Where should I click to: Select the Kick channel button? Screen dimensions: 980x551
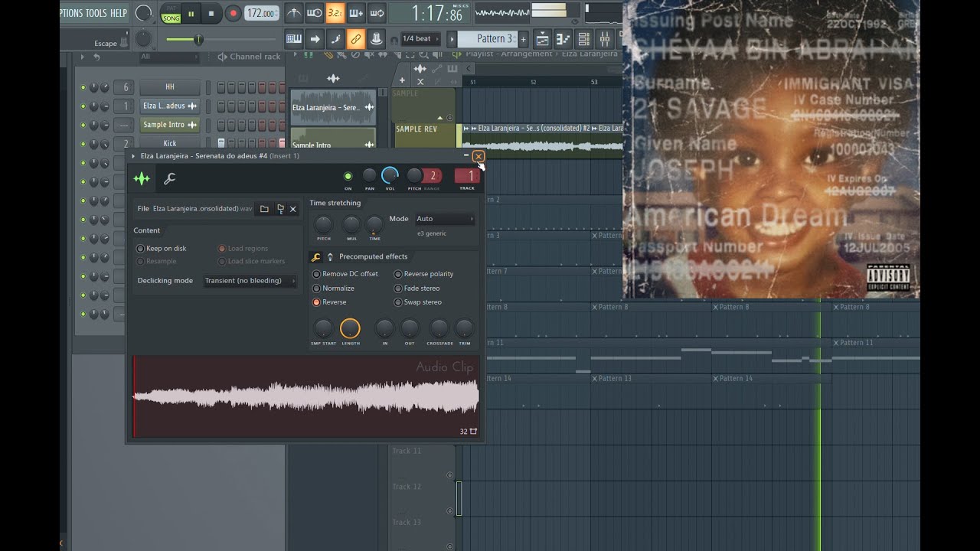coord(170,143)
